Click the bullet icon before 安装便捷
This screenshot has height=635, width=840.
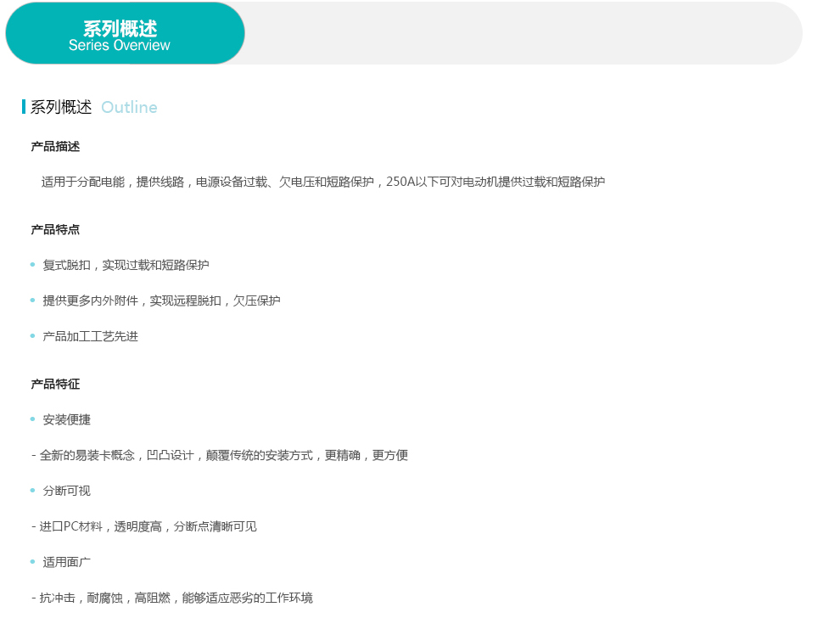click(33, 419)
